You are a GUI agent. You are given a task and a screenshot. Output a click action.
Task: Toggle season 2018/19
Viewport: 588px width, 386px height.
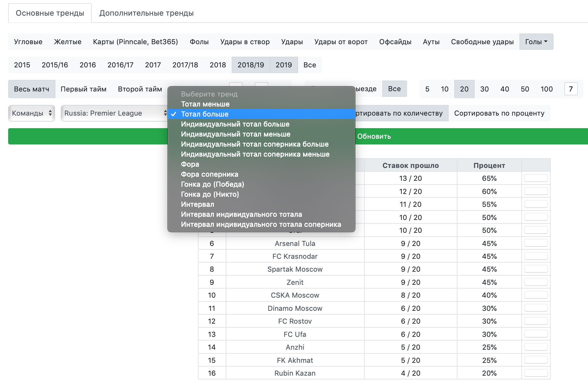coord(251,65)
